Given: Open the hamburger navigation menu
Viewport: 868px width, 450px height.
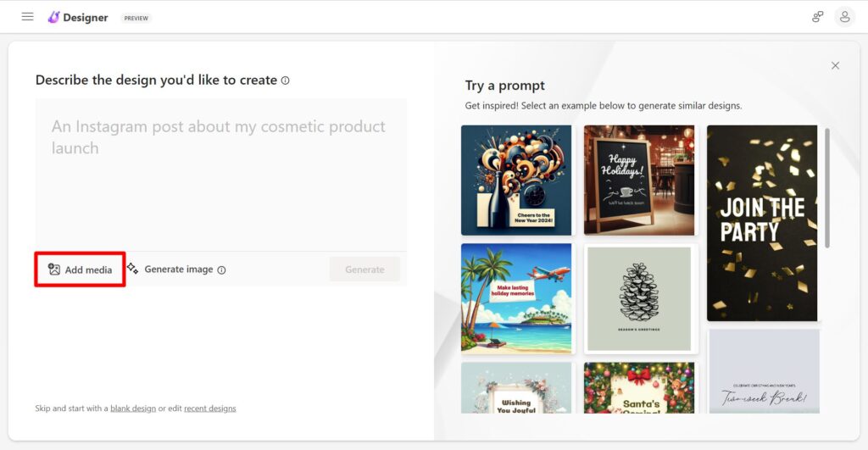Looking at the screenshot, I should point(27,17).
